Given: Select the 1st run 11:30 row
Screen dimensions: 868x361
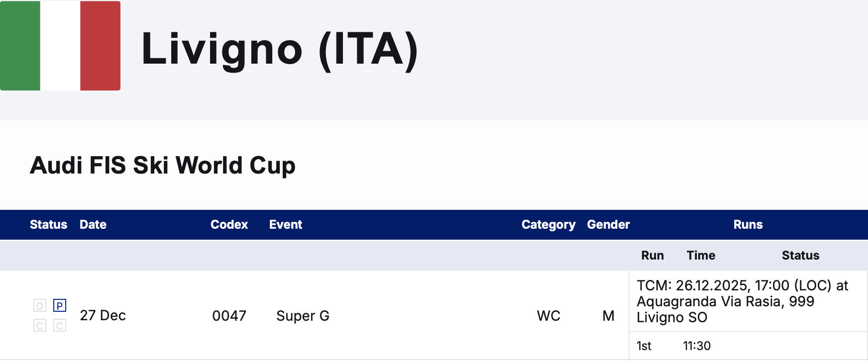Looking at the screenshot, I should [748, 346].
